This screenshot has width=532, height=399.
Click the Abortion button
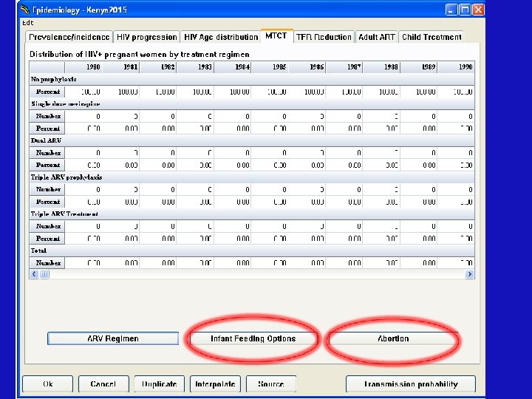coord(393,338)
